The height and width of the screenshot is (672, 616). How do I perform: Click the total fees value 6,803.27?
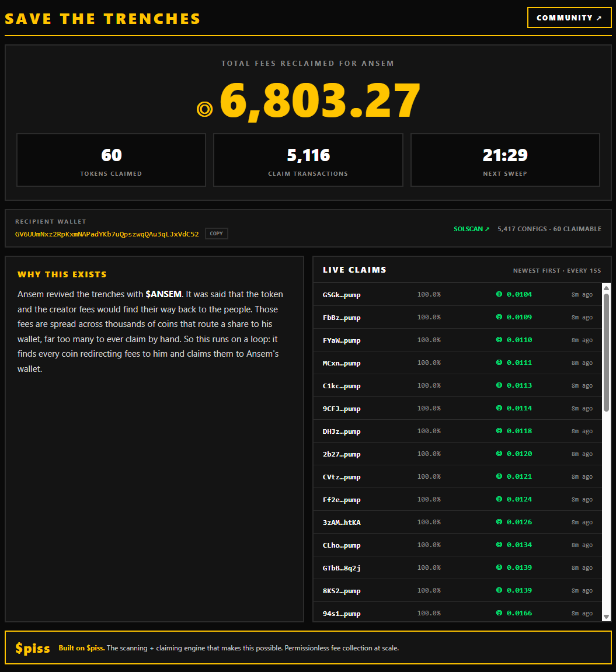(x=320, y=101)
